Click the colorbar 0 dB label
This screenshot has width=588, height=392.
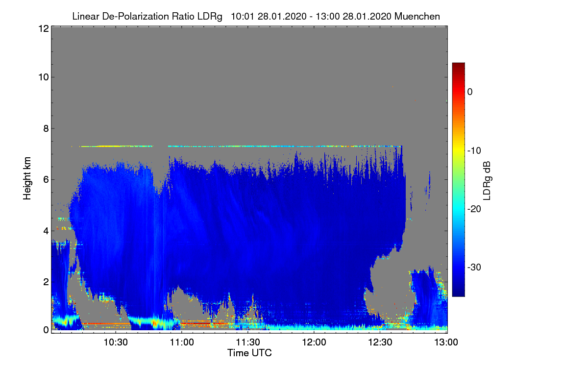click(470, 92)
